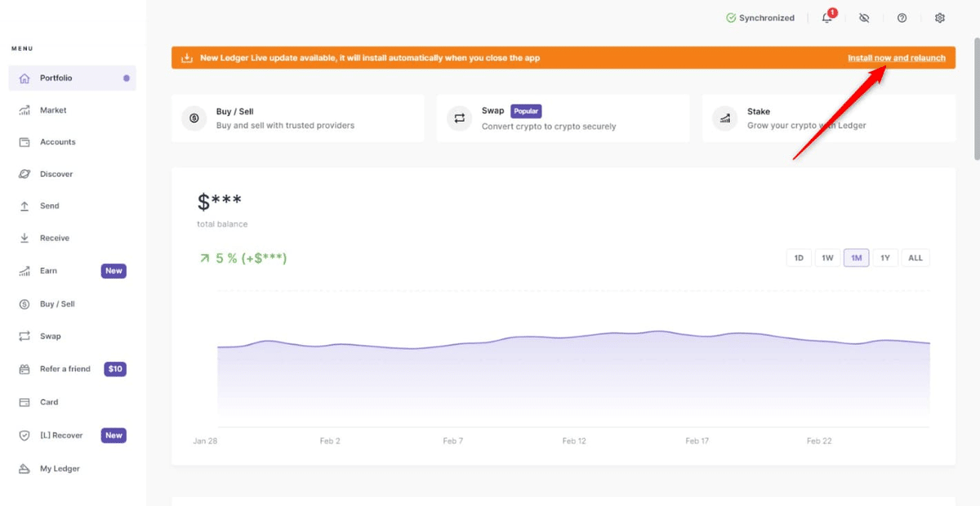Screen dimensions: 980x506
Task: Open the Discover sidebar item
Action: tap(56, 174)
